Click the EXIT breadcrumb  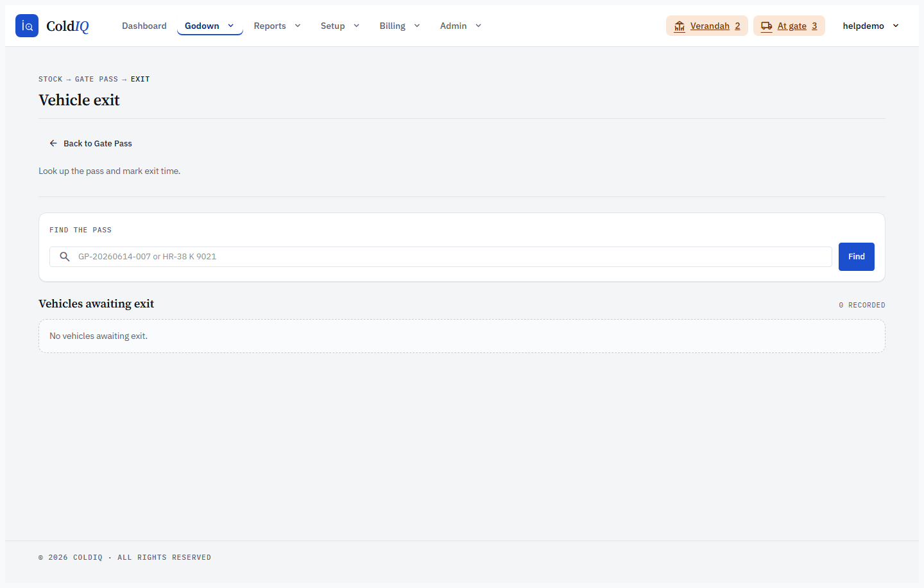141,79
